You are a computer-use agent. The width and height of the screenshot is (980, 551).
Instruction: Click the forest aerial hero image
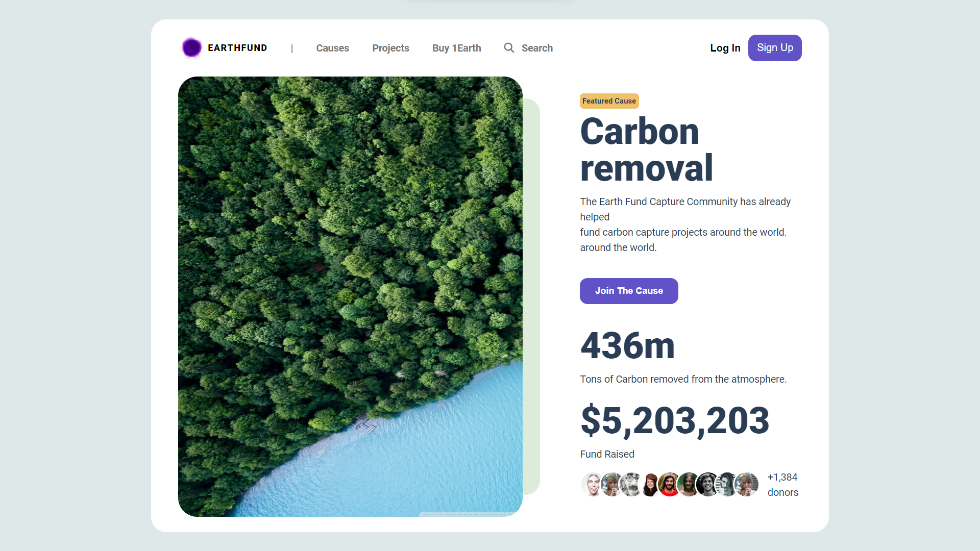click(350, 296)
